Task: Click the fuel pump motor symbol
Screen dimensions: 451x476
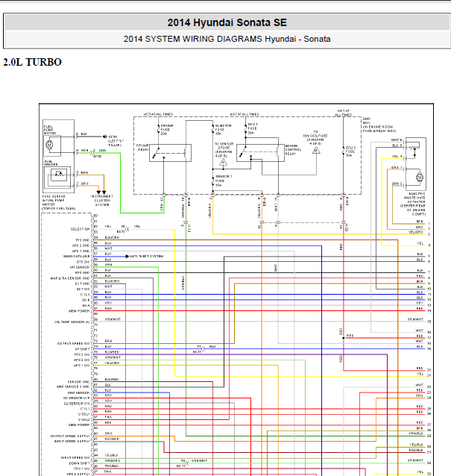Action: point(49,145)
